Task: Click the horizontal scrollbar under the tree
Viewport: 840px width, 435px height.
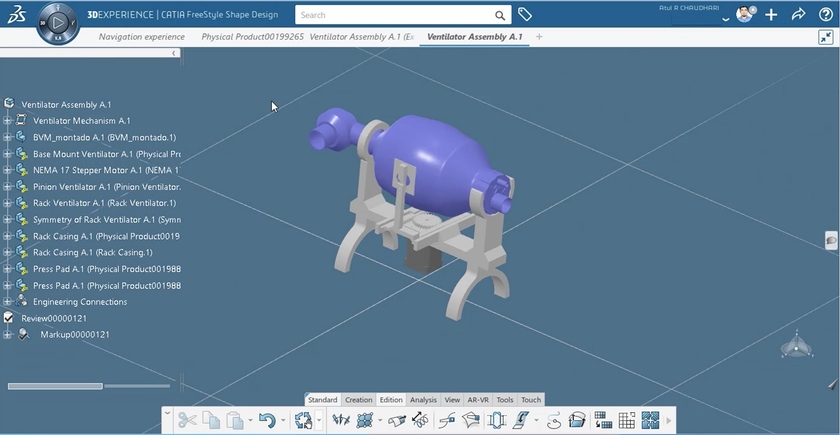Action: pos(55,386)
